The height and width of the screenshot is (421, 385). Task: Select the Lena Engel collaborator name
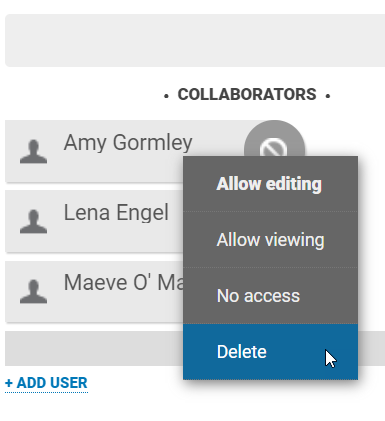116,213
